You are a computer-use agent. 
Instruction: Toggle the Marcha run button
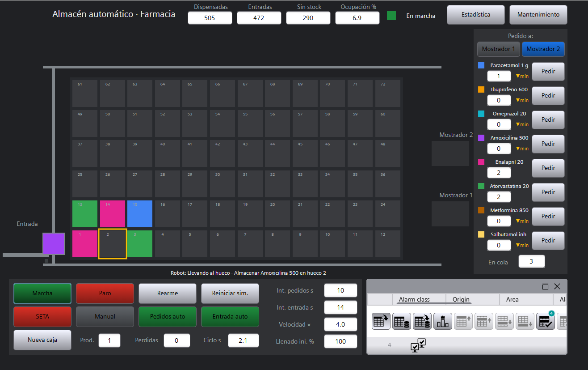pyautogui.click(x=42, y=293)
